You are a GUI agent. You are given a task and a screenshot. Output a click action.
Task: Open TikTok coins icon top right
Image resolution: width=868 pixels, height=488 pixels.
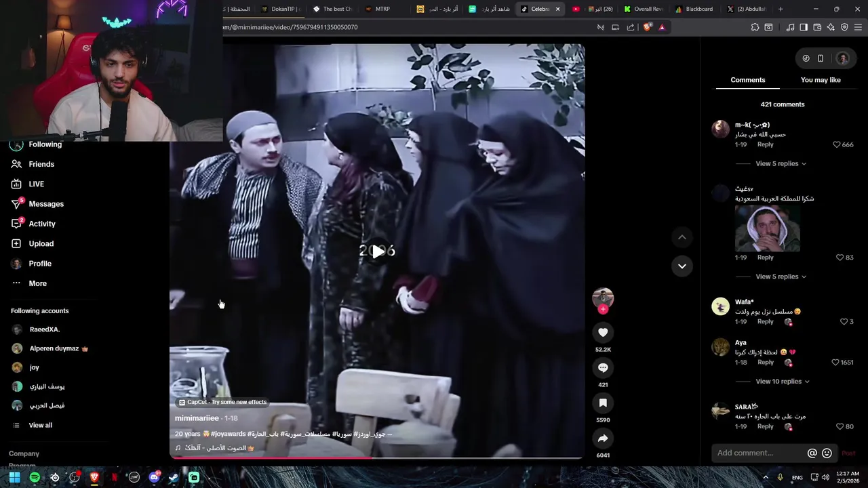tap(806, 58)
